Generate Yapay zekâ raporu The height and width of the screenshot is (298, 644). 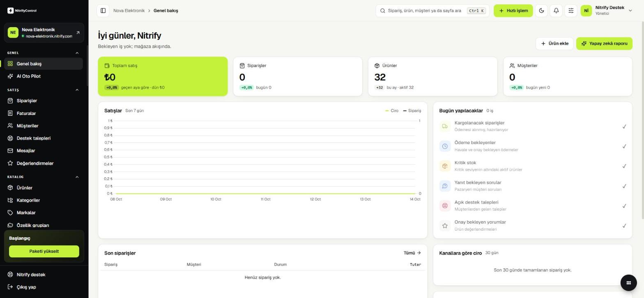604,44
